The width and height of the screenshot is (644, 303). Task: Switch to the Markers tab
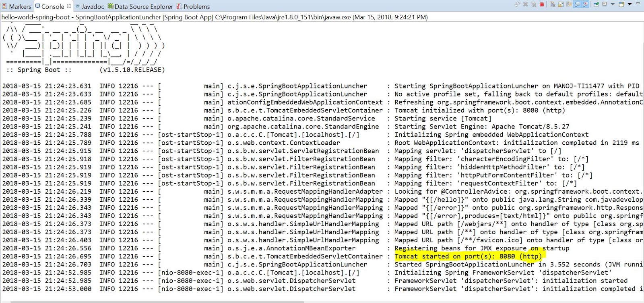pyautogui.click(x=17, y=6)
